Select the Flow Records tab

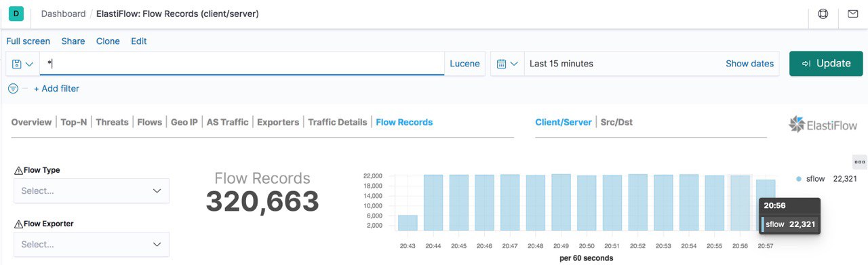pyautogui.click(x=404, y=122)
